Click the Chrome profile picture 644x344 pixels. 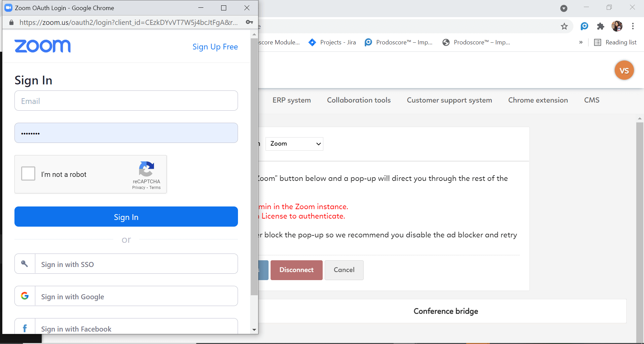[x=617, y=26]
